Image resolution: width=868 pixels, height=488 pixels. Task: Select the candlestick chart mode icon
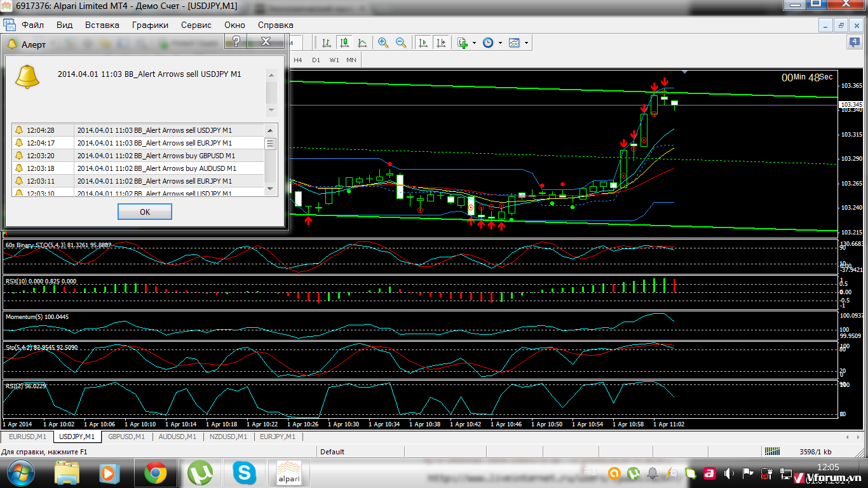click(x=344, y=43)
